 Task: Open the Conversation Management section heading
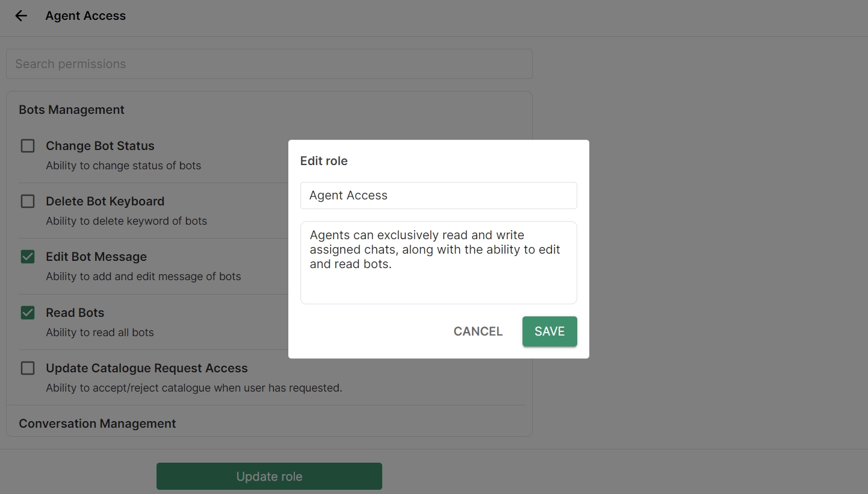98,424
